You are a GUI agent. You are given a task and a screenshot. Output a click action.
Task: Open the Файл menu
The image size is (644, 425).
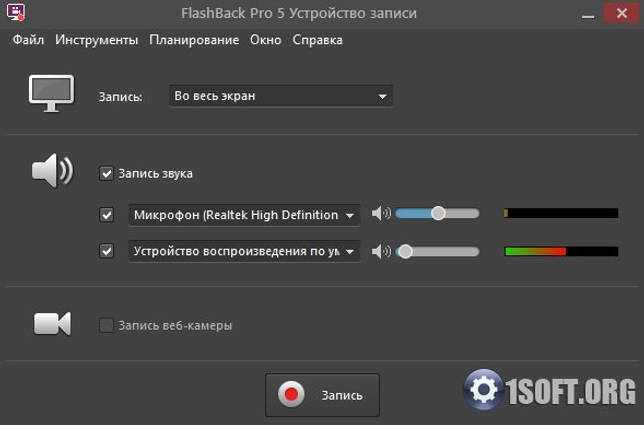[28, 40]
